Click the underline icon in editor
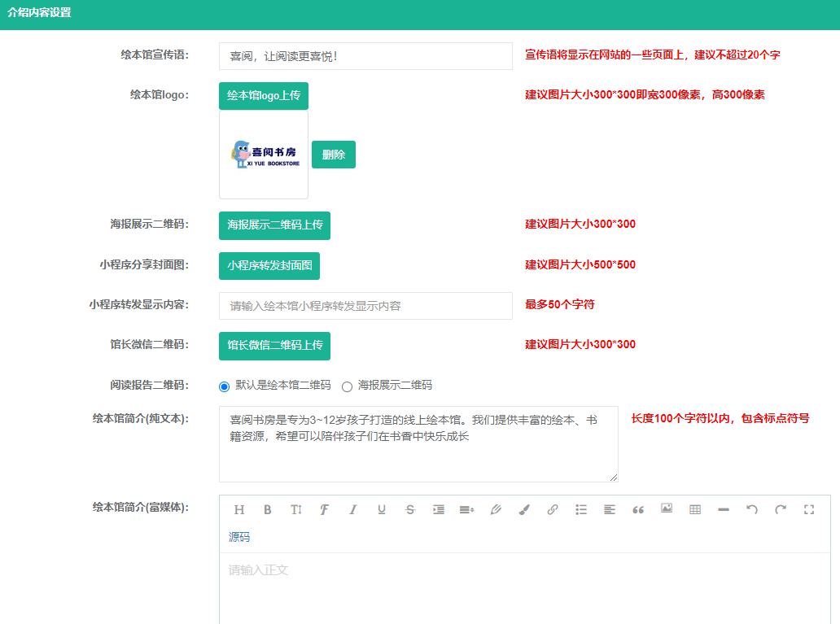 click(381, 510)
